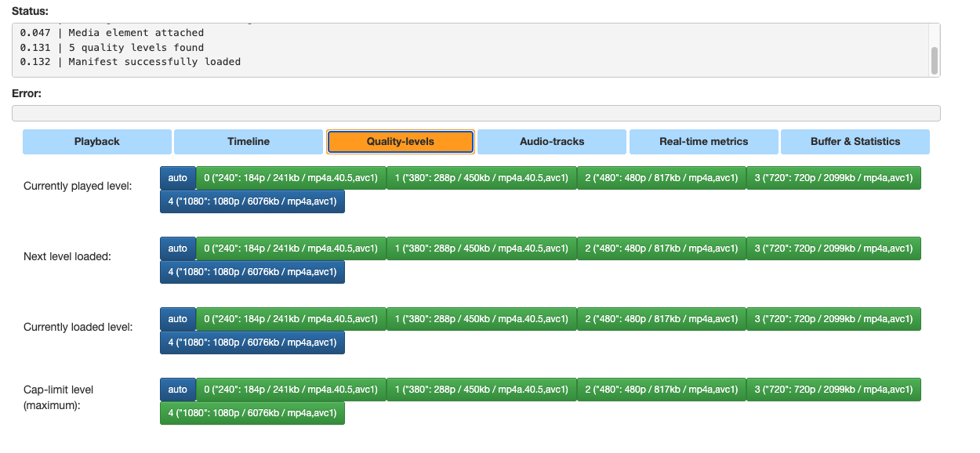Pick 380p for next level loaded

pyautogui.click(x=481, y=248)
